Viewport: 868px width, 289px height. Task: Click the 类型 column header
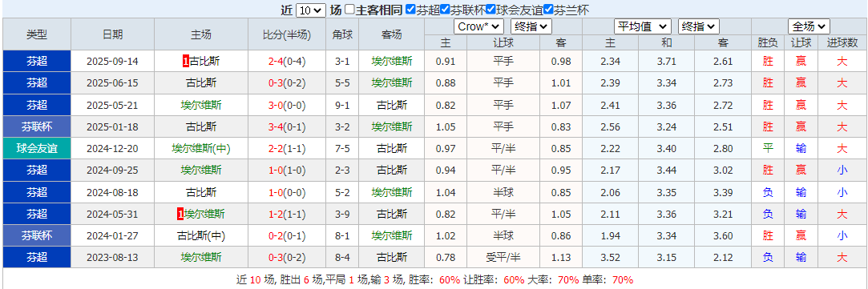pyautogui.click(x=37, y=34)
